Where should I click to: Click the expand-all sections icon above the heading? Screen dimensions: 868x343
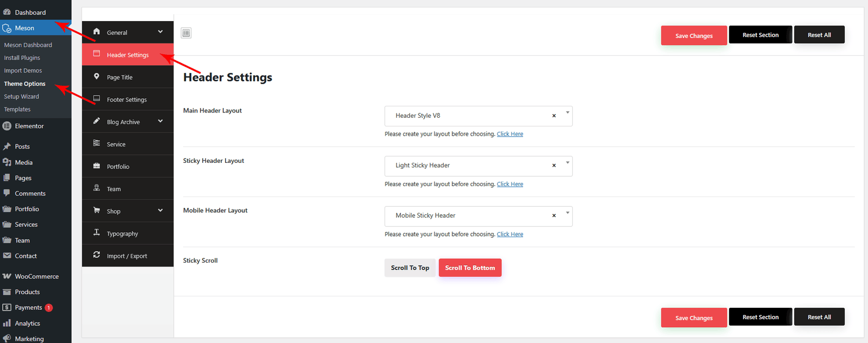186,33
